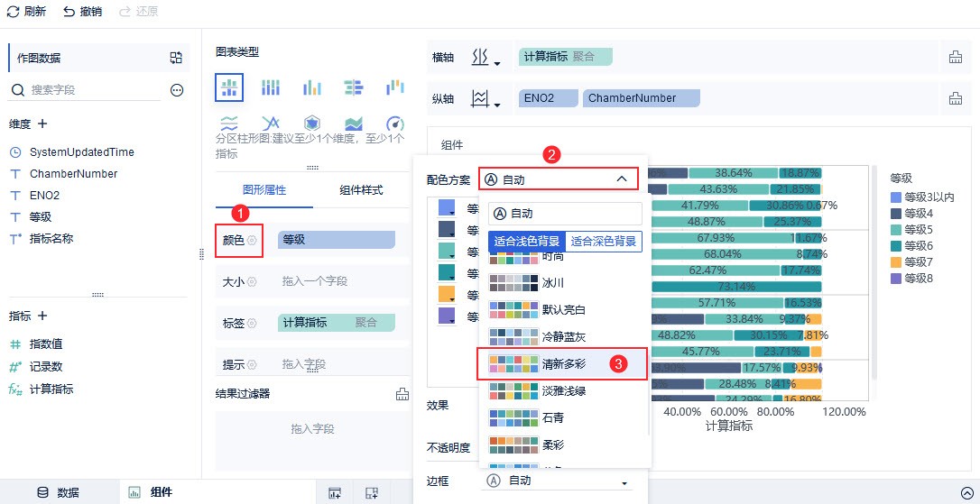The height and width of the screenshot is (504, 980).
Task: Click the gear icon next to 颜色
Action: 252,241
